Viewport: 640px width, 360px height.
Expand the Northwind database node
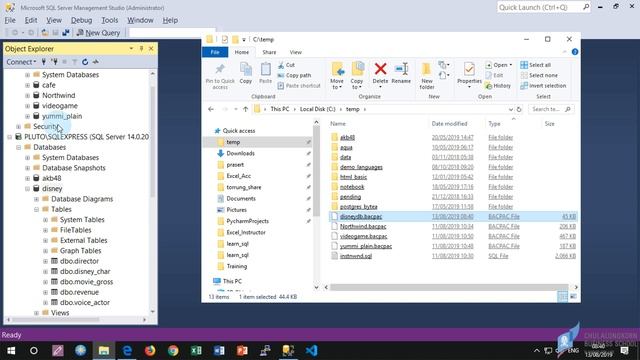coord(27,96)
